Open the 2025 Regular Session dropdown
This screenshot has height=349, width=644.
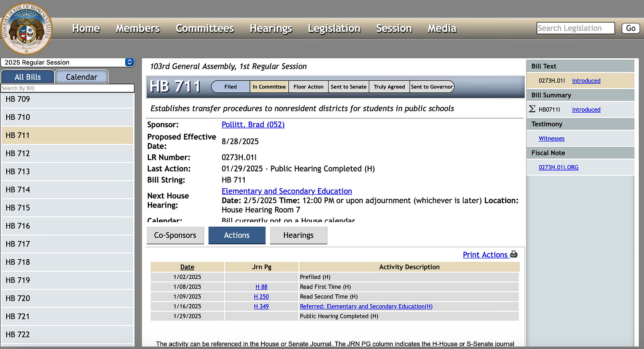tap(68, 62)
